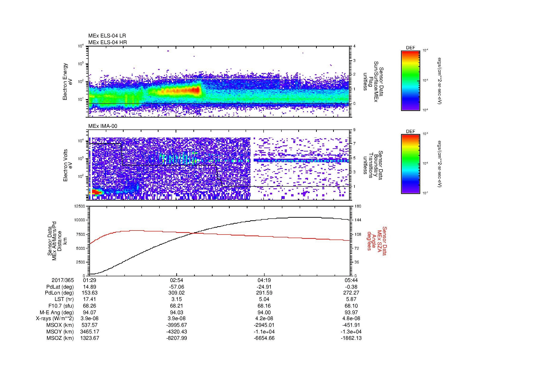The height and width of the screenshot is (392, 555).
Task: Click the 'Boundary Transitions' axis label
Action: point(373,165)
